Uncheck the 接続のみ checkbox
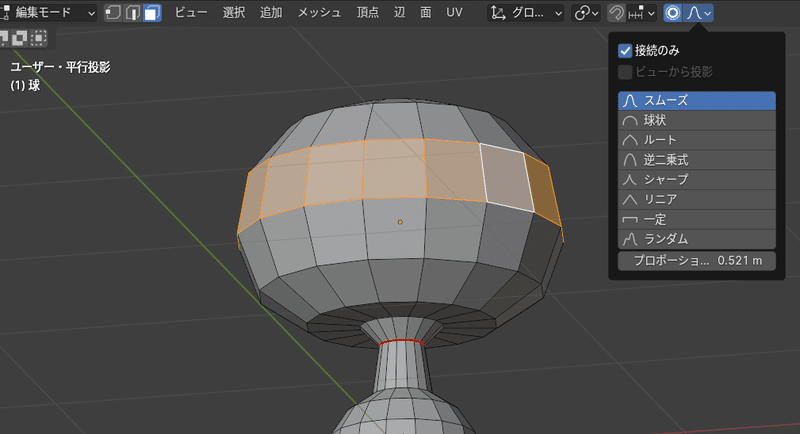The image size is (800, 434). 625,50
